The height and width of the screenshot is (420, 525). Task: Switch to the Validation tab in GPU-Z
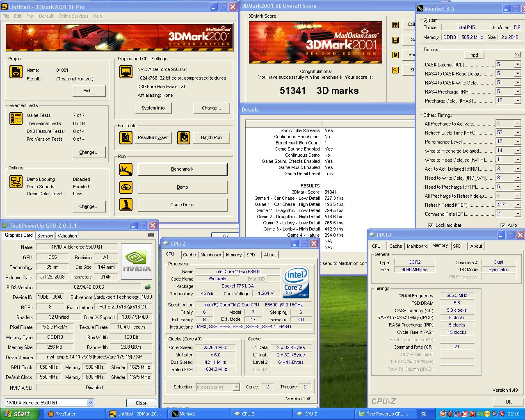click(67, 236)
